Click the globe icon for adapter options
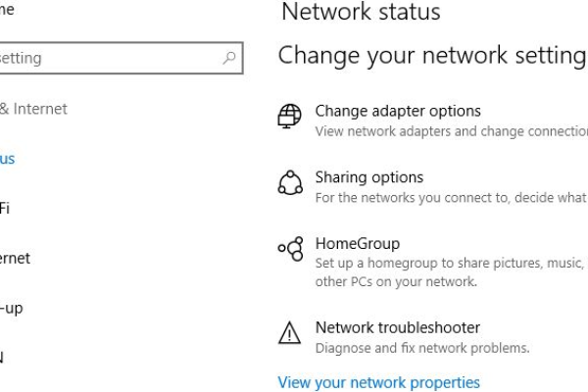This screenshot has height=392, width=588. click(289, 117)
